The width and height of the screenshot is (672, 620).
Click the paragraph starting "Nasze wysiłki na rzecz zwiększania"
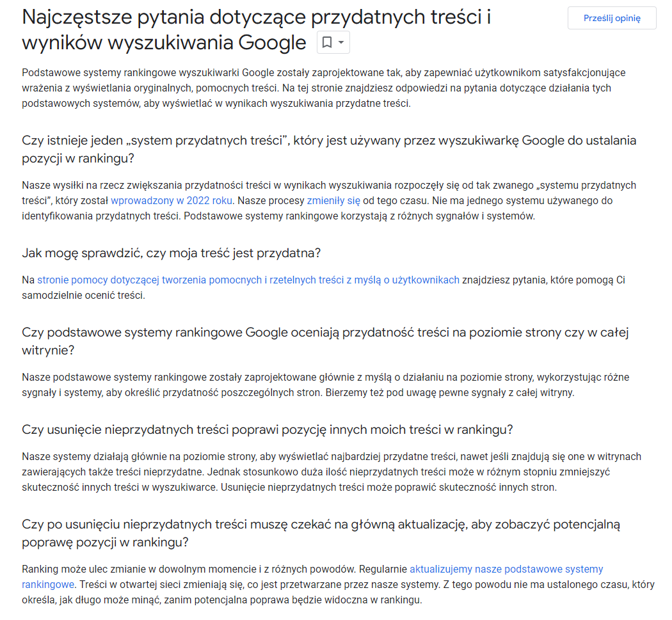(329, 200)
